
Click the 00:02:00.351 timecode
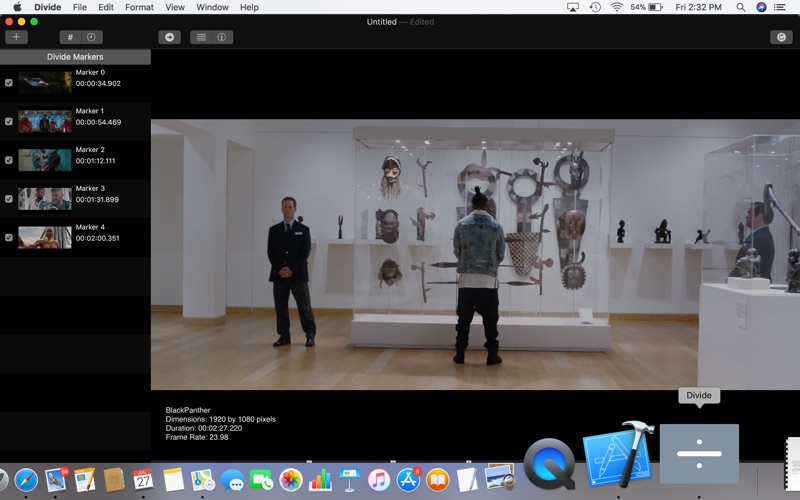pyautogui.click(x=97, y=239)
